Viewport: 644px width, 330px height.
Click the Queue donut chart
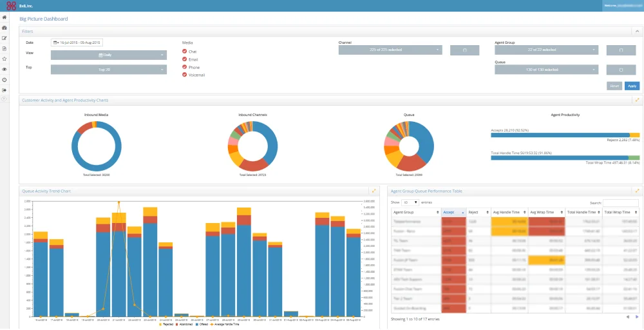point(409,146)
